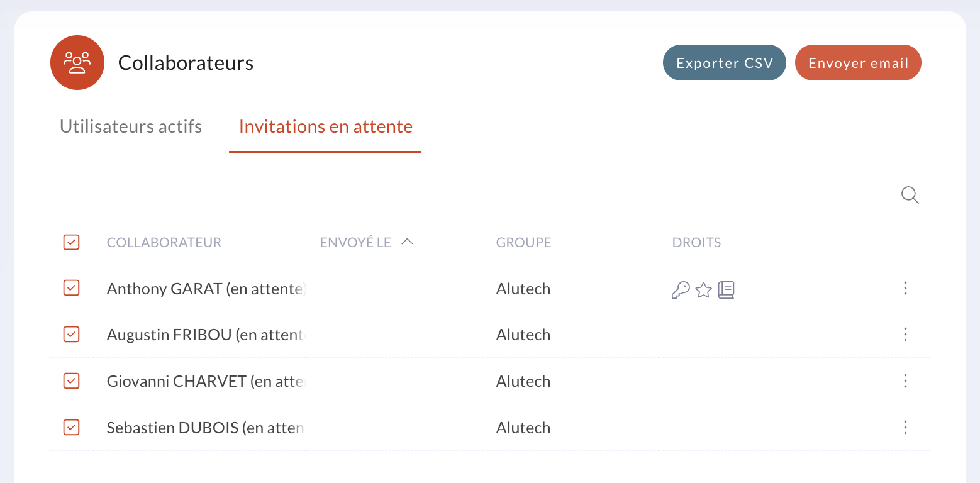Switch to the Utilisateurs actifs tab
Viewport: 980px width, 483px height.
[131, 126]
